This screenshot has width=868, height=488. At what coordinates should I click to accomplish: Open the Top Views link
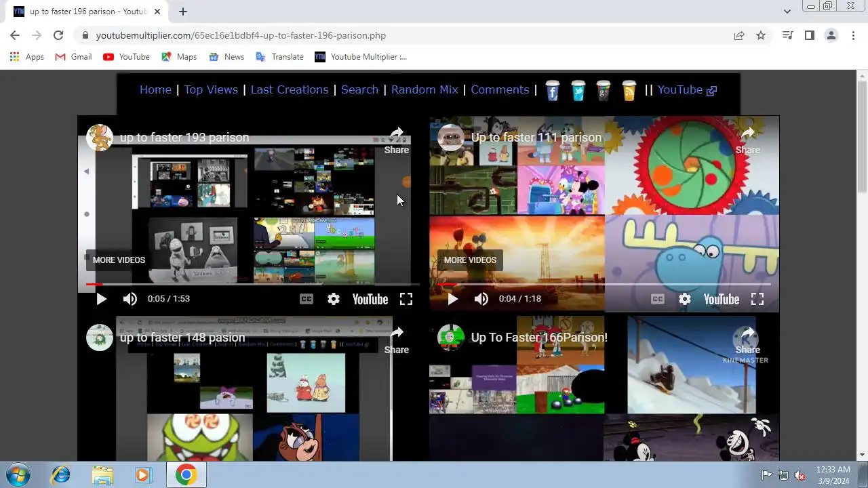point(211,89)
